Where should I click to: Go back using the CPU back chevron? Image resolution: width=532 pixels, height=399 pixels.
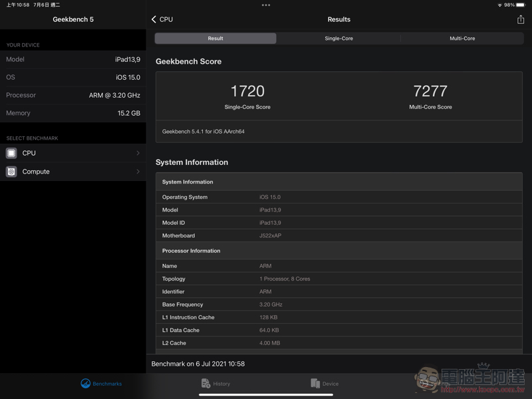154,19
